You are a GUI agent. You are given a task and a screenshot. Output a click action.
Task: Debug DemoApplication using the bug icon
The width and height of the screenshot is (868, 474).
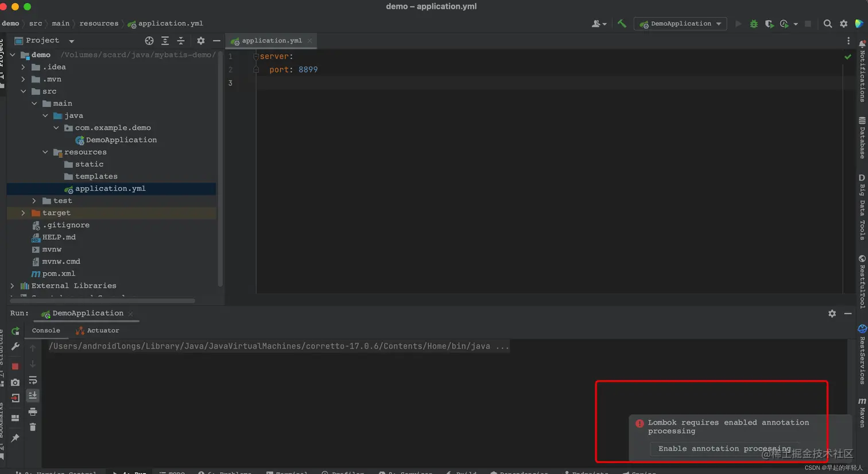tap(754, 24)
